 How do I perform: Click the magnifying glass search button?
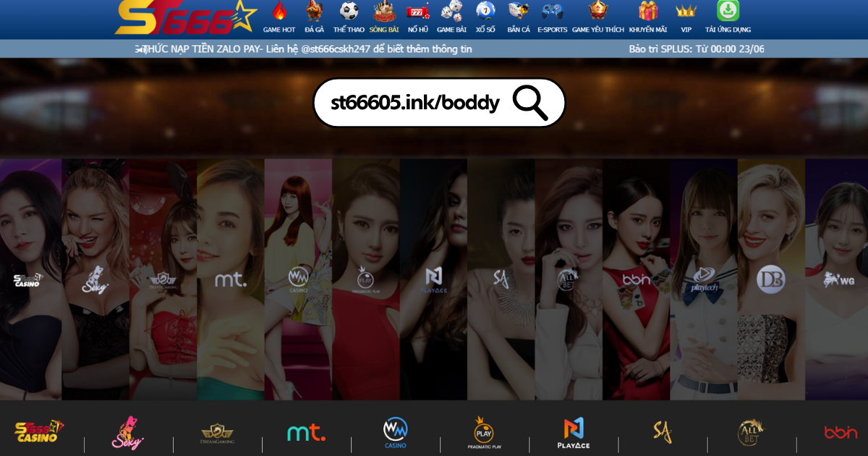click(530, 103)
